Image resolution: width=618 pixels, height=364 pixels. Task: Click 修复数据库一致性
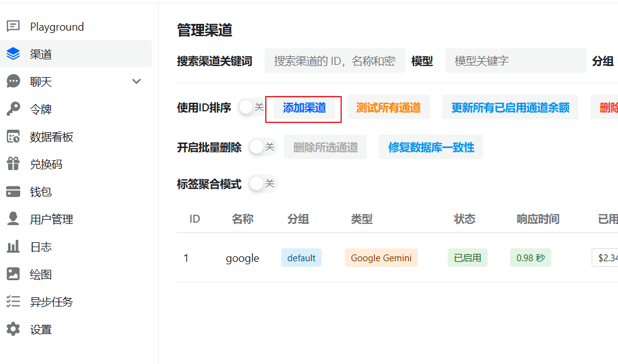431,147
